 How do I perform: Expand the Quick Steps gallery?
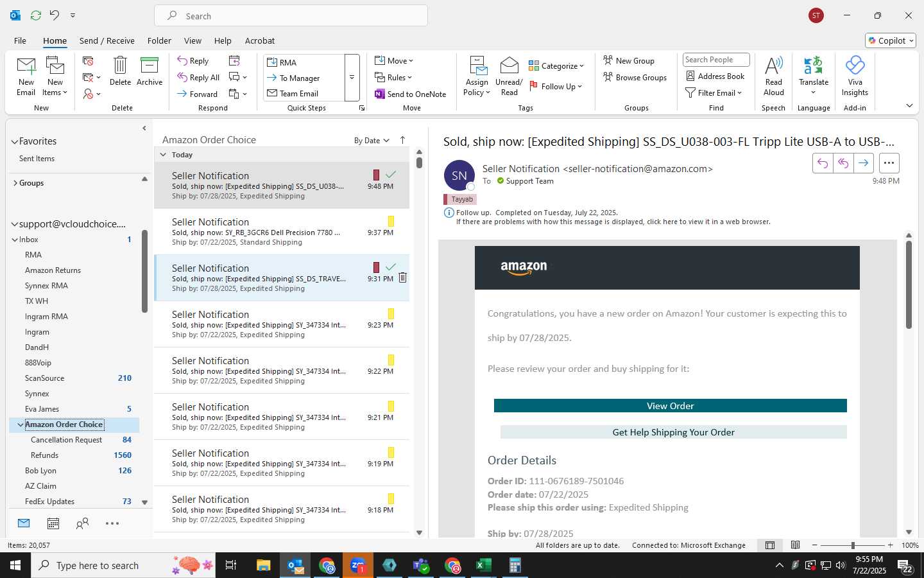tap(352, 78)
